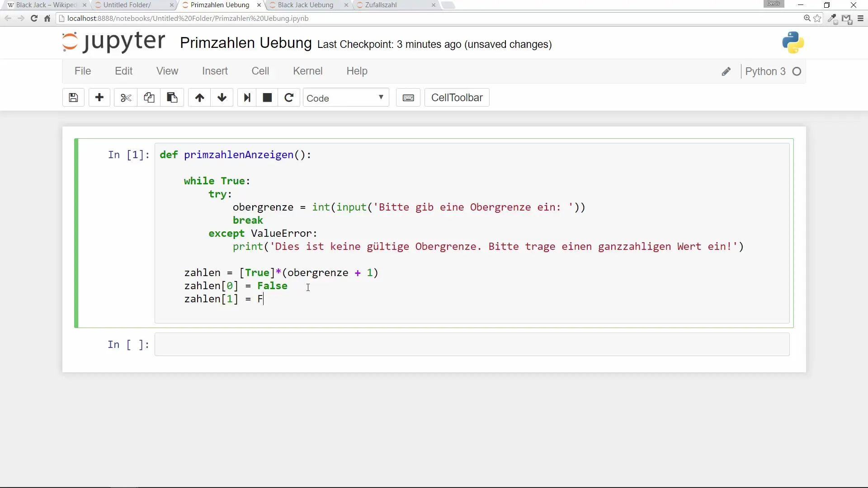Click the kernel idle circle indicator
Image resolution: width=868 pixels, height=488 pixels.
(797, 71)
